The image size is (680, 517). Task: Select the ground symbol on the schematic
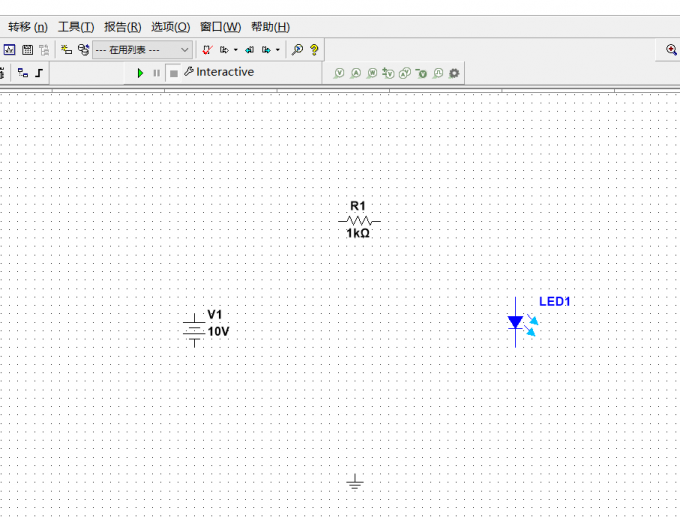(355, 482)
